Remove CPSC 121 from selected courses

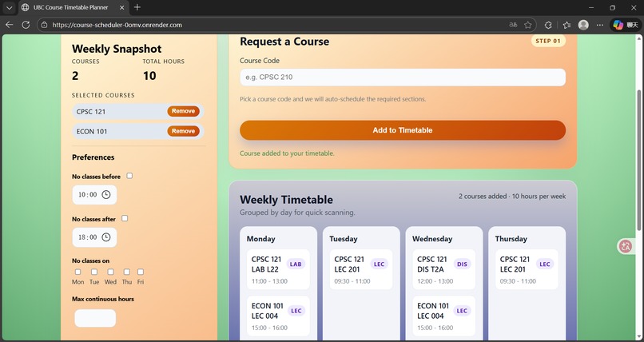(x=183, y=111)
